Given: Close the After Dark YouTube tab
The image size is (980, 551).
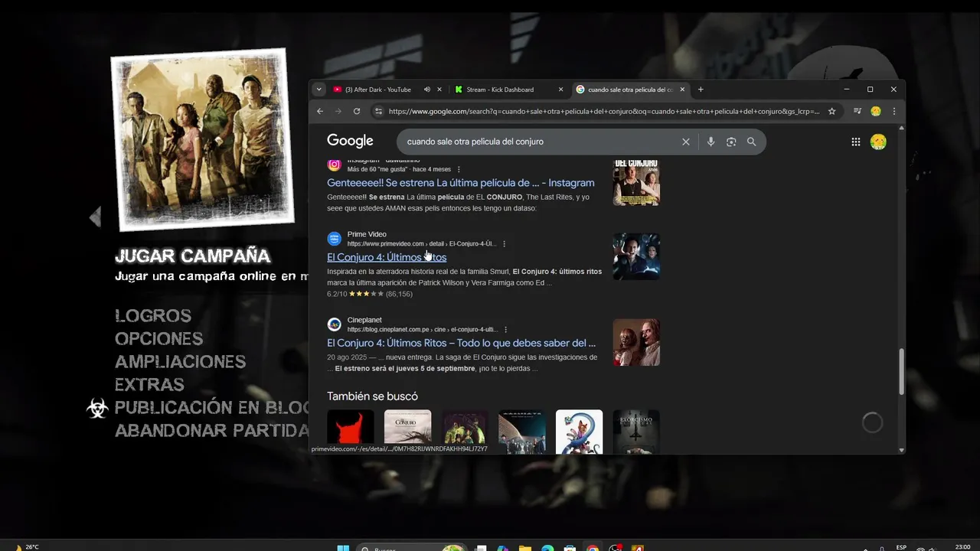Looking at the screenshot, I should 439,90.
